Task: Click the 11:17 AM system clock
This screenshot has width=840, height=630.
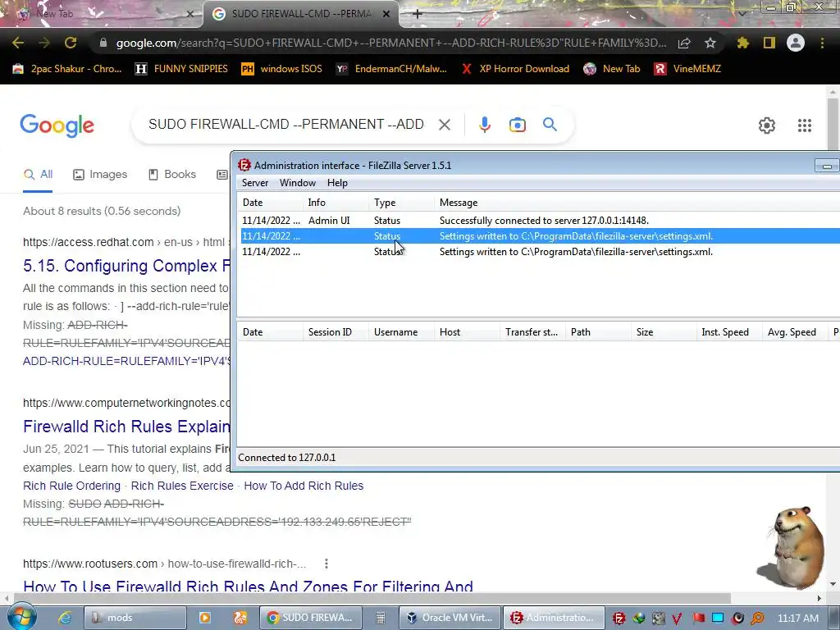Action: click(797, 619)
